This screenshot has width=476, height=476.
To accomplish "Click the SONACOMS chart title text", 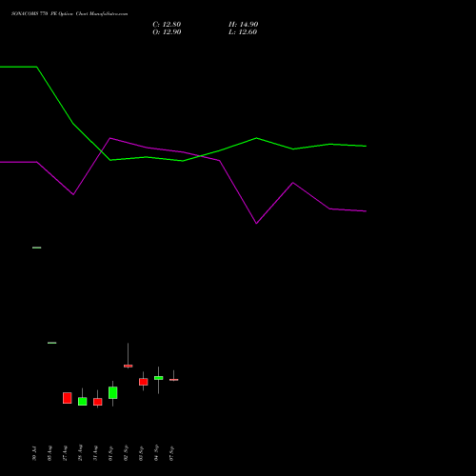I will point(69,14).
